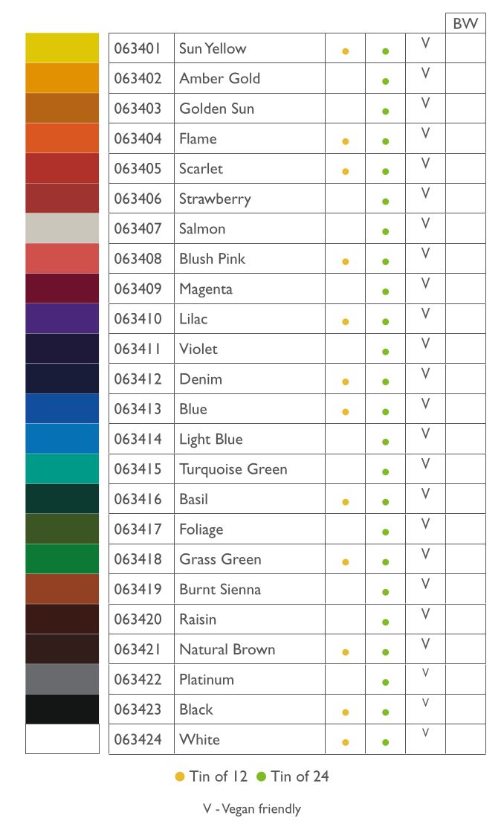
Task: Pick the Burnt Sienna color swatch
Action: (62, 589)
